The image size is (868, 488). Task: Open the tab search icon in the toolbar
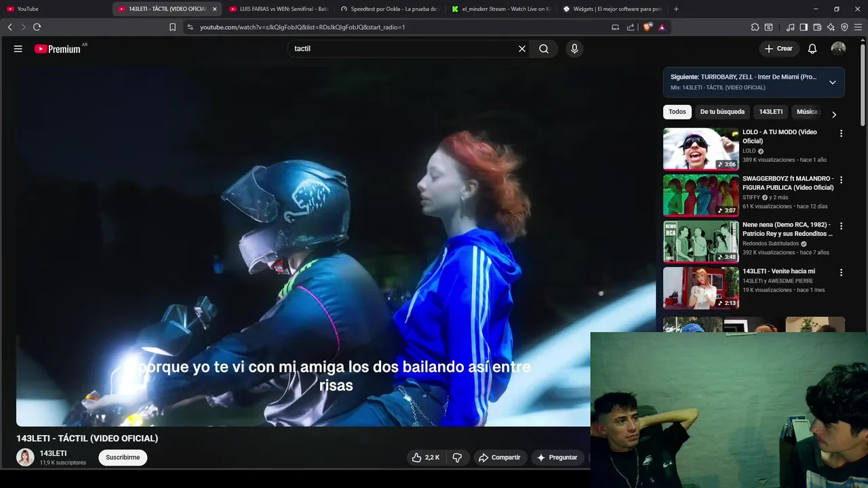768,27
